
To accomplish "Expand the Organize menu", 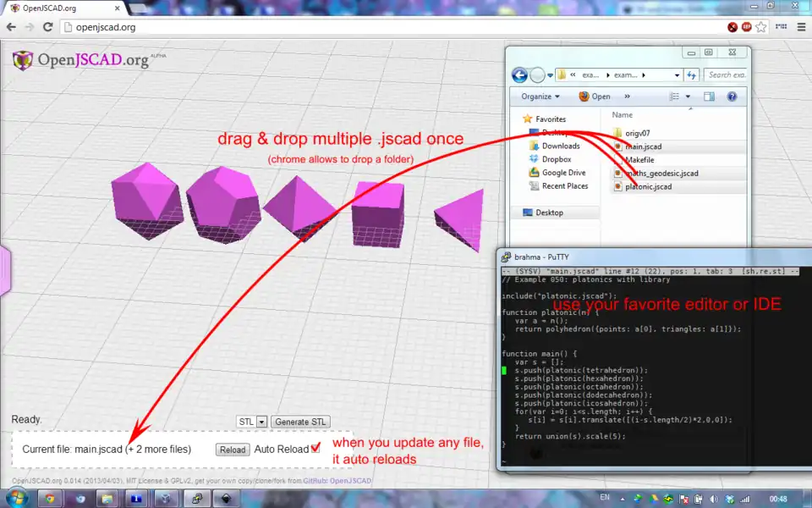I will pyautogui.click(x=540, y=97).
